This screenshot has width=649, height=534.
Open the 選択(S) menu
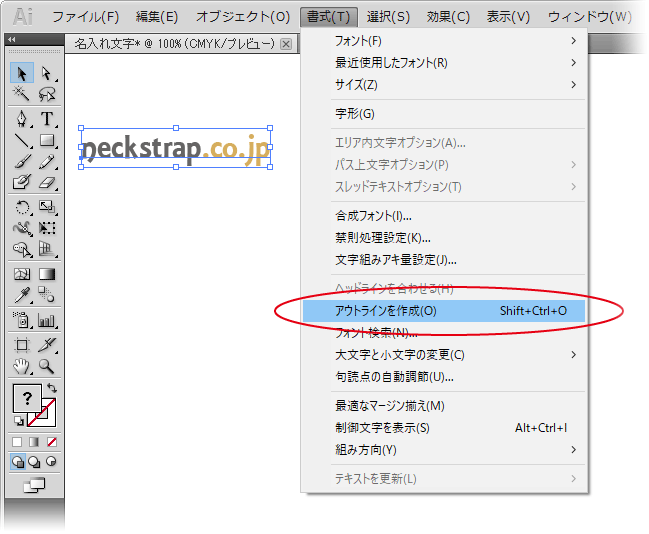coord(388,17)
